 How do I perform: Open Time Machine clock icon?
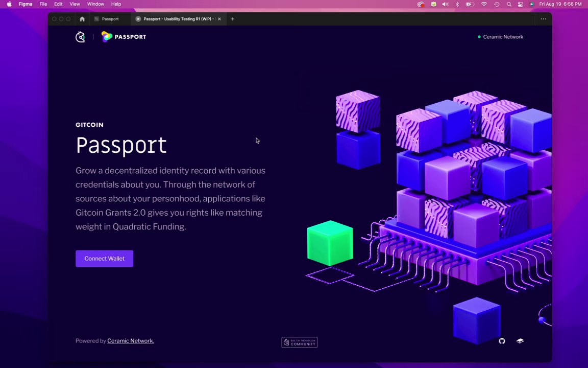tap(497, 4)
